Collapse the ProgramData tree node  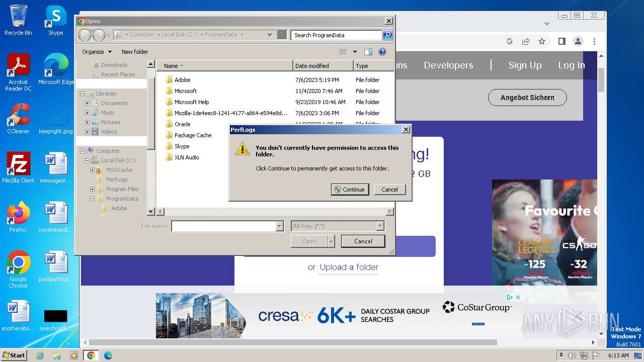[x=92, y=199]
